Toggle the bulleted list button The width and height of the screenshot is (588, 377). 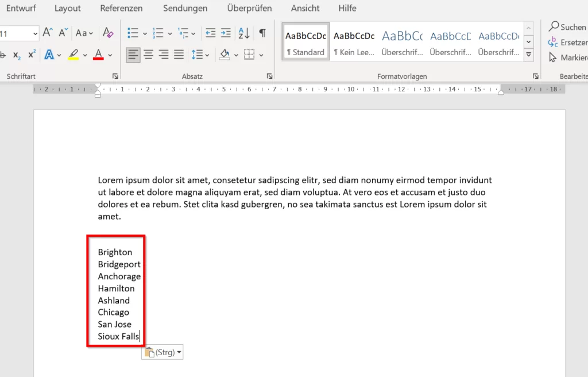(133, 33)
